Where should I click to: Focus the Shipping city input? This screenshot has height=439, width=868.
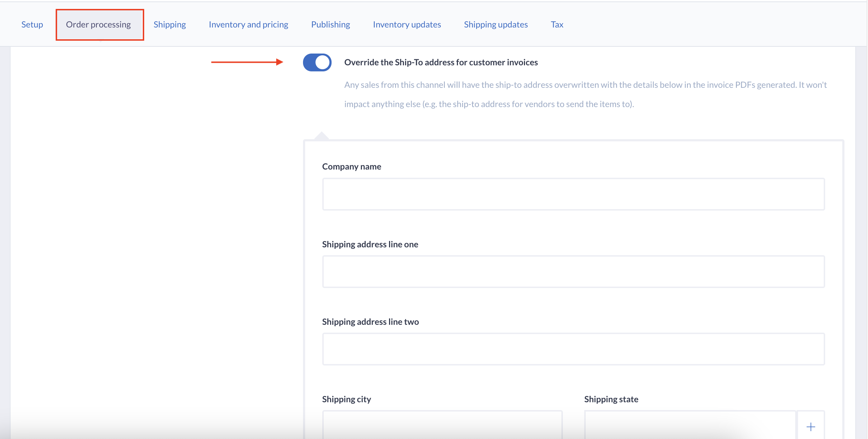click(443, 425)
